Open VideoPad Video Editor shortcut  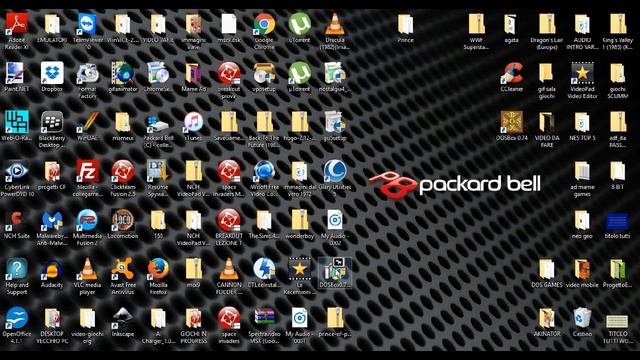(582, 73)
